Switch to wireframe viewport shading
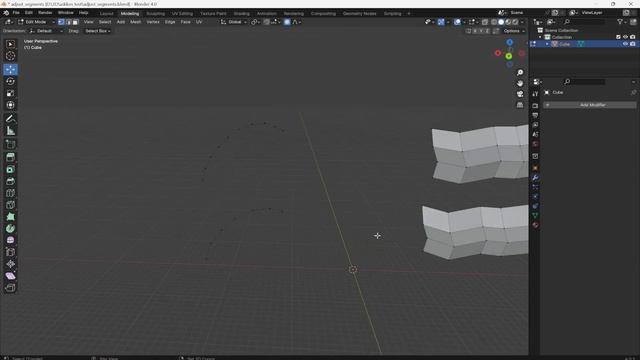Viewport: 640px width, 360px height. point(494,22)
